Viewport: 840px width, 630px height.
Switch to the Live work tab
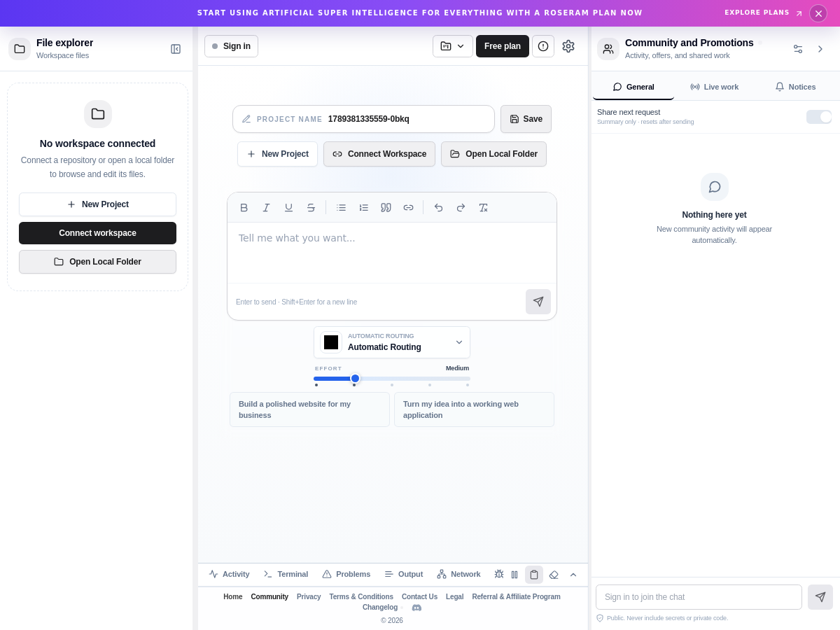pyautogui.click(x=715, y=87)
